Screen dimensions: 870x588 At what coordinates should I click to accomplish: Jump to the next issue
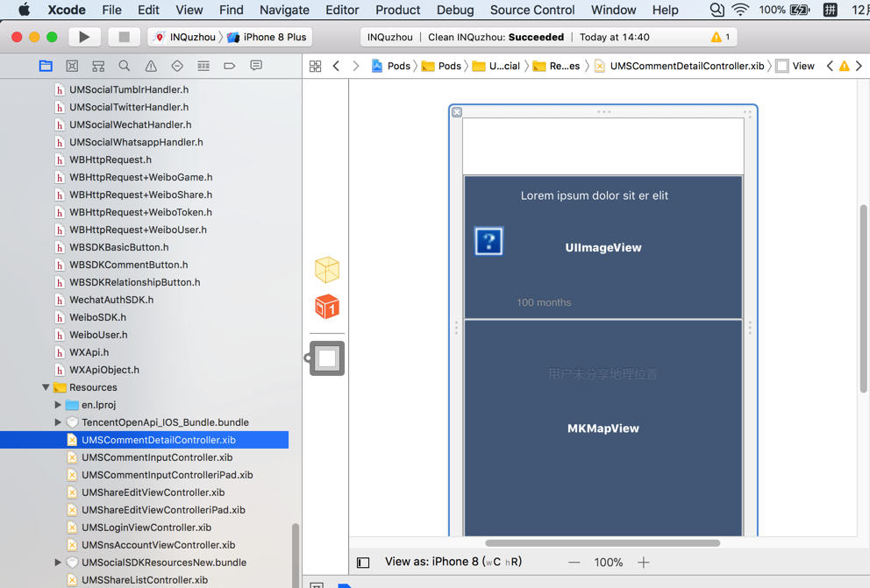(859, 66)
